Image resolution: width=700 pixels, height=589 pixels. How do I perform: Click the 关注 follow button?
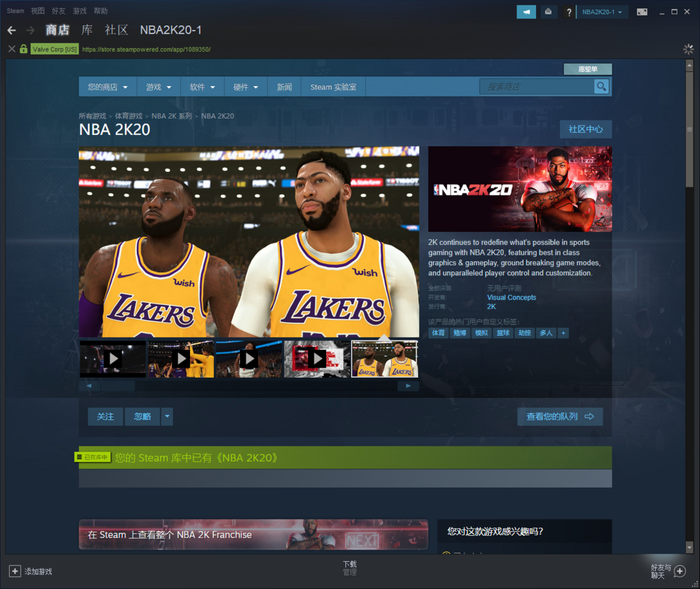[x=105, y=417]
